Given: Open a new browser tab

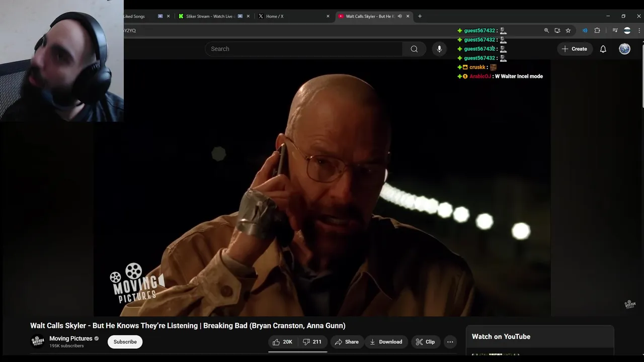Looking at the screenshot, I should [x=420, y=16].
